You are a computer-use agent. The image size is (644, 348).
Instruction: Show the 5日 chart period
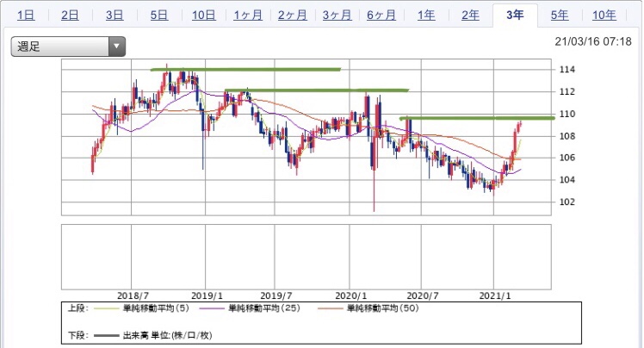(x=159, y=15)
